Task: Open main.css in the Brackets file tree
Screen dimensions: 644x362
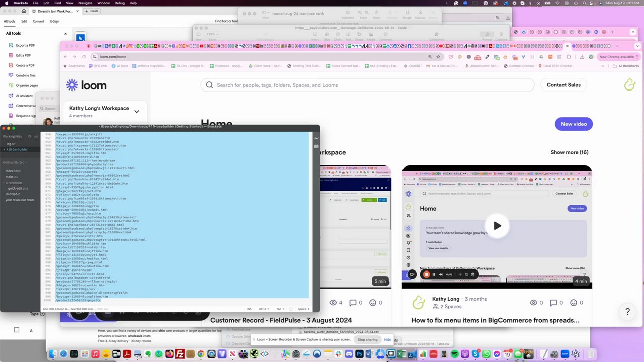Action: coord(12,176)
